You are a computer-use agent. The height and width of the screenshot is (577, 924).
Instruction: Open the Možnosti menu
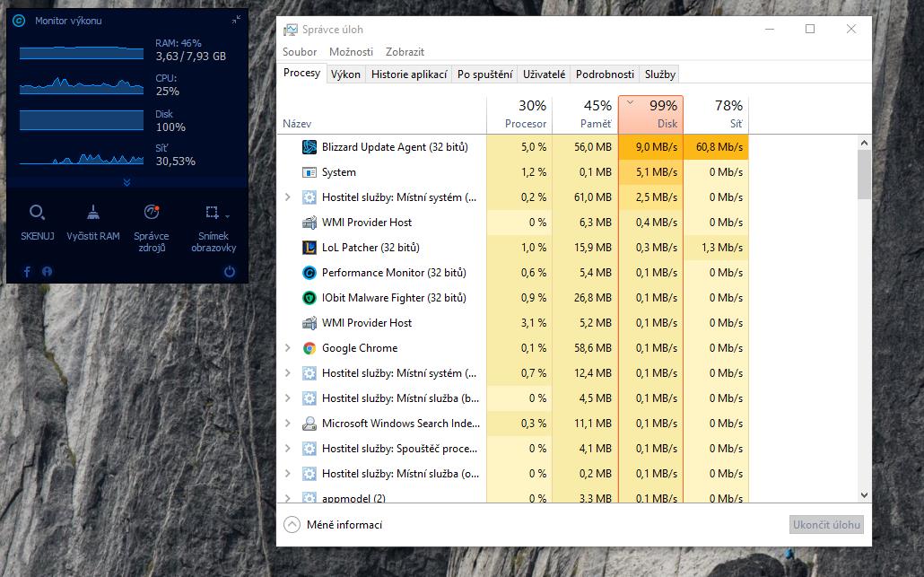coord(351,52)
